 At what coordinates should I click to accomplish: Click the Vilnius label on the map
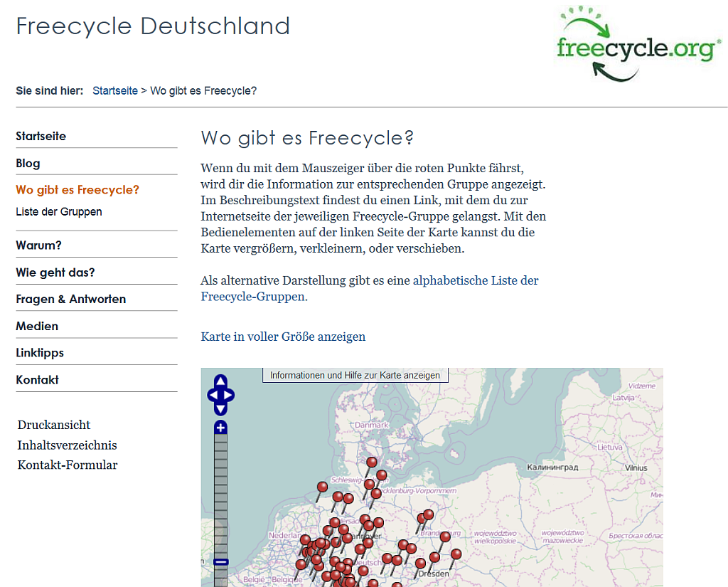[636, 468]
